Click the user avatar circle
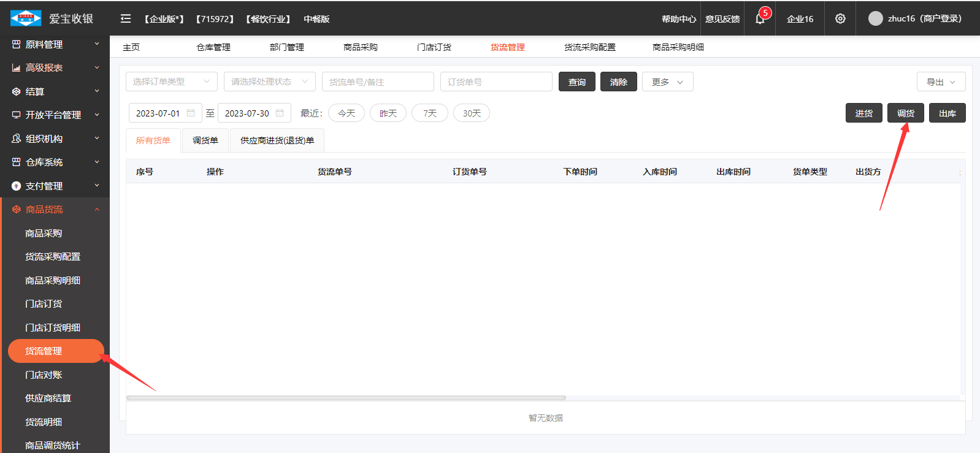Image resolution: width=980 pixels, height=453 pixels. (x=875, y=18)
